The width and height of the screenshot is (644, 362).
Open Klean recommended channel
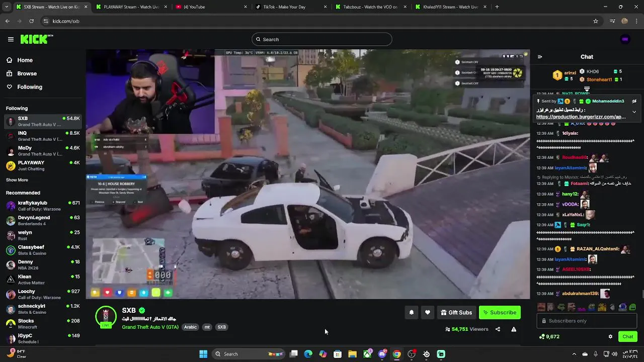click(43, 280)
